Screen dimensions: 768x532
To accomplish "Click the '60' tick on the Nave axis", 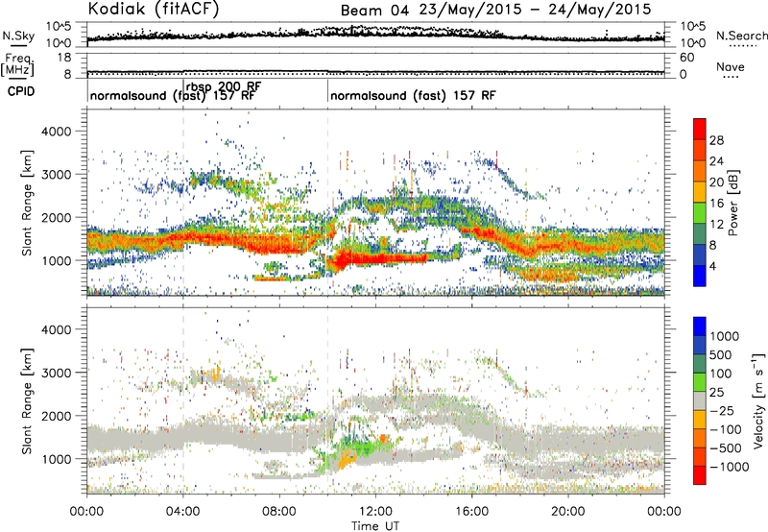I will pyautogui.click(x=686, y=58).
